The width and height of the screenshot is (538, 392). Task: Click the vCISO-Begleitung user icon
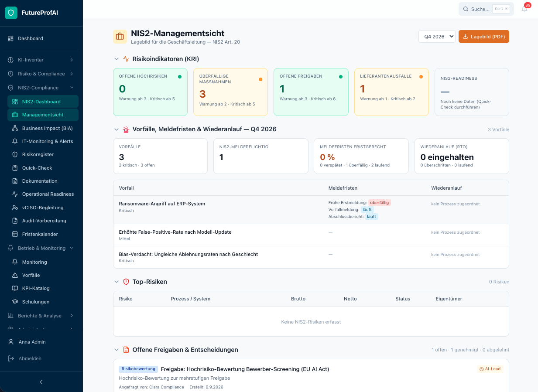(15, 208)
